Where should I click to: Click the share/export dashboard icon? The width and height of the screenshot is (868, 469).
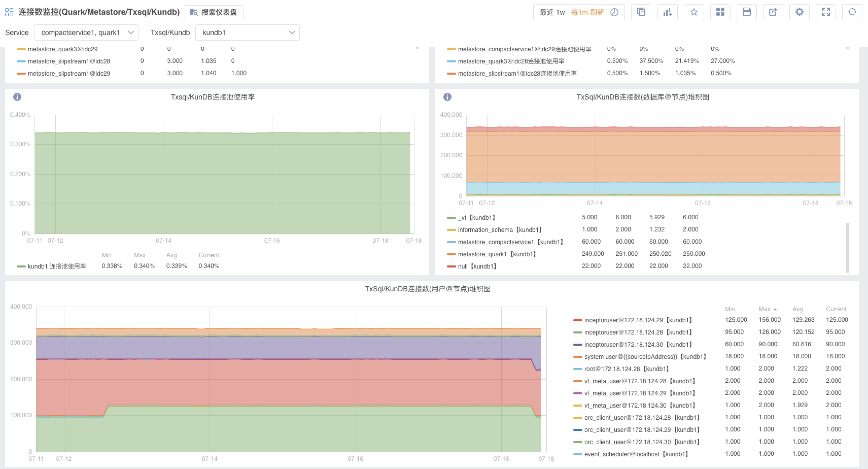tap(773, 12)
